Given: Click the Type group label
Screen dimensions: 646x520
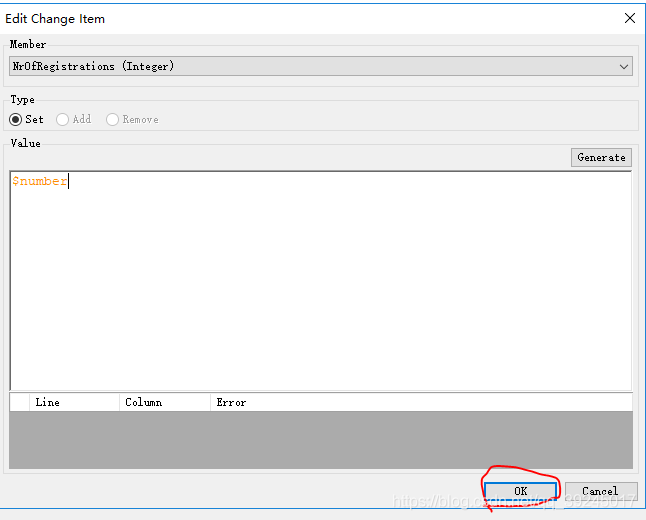Looking at the screenshot, I should point(22,99).
